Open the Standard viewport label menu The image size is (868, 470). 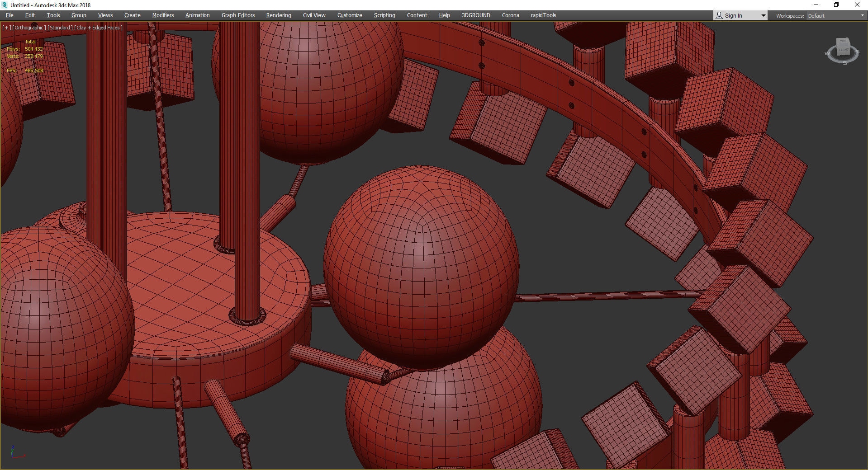point(60,28)
